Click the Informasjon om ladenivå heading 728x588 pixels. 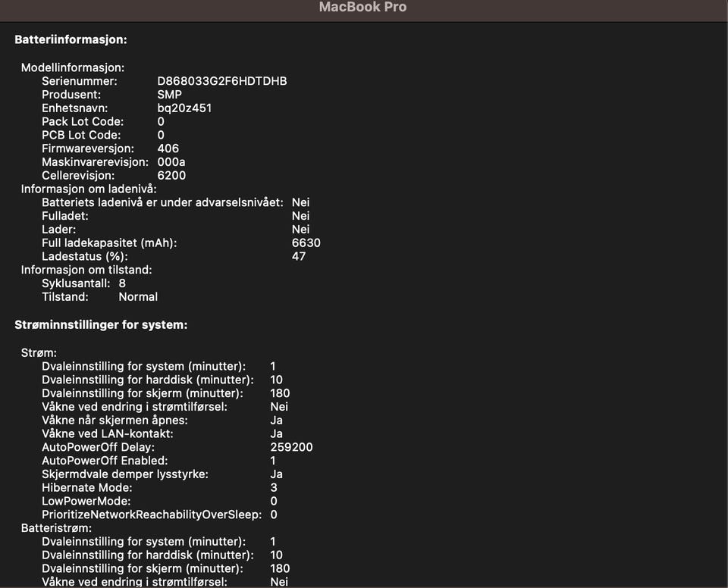(x=89, y=189)
